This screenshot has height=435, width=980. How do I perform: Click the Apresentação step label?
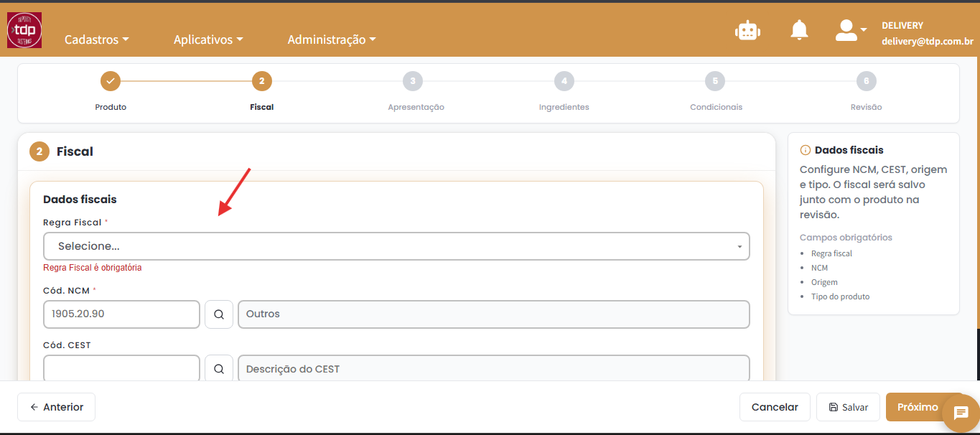tap(416, 107)
